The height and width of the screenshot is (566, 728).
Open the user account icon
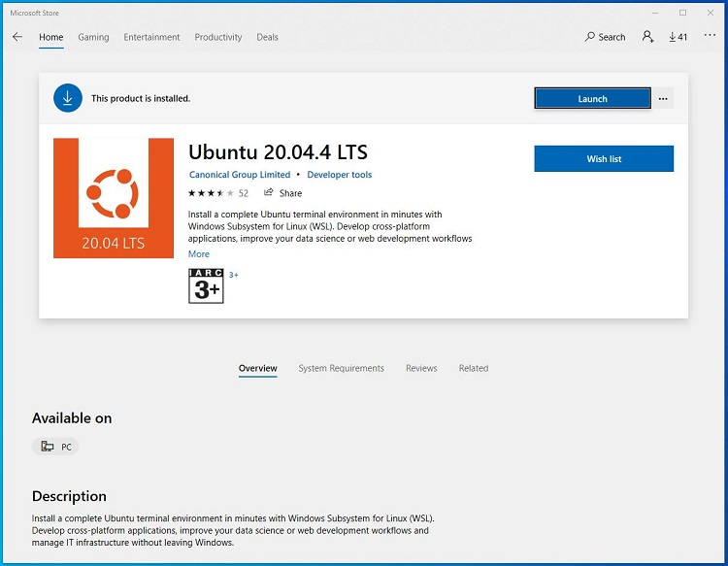pos(647,37)
